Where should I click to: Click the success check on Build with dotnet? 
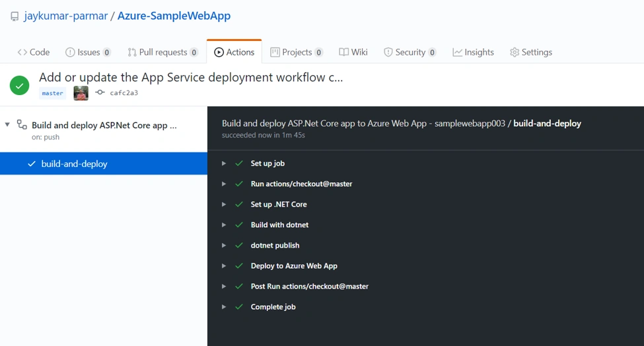(239, 225)
